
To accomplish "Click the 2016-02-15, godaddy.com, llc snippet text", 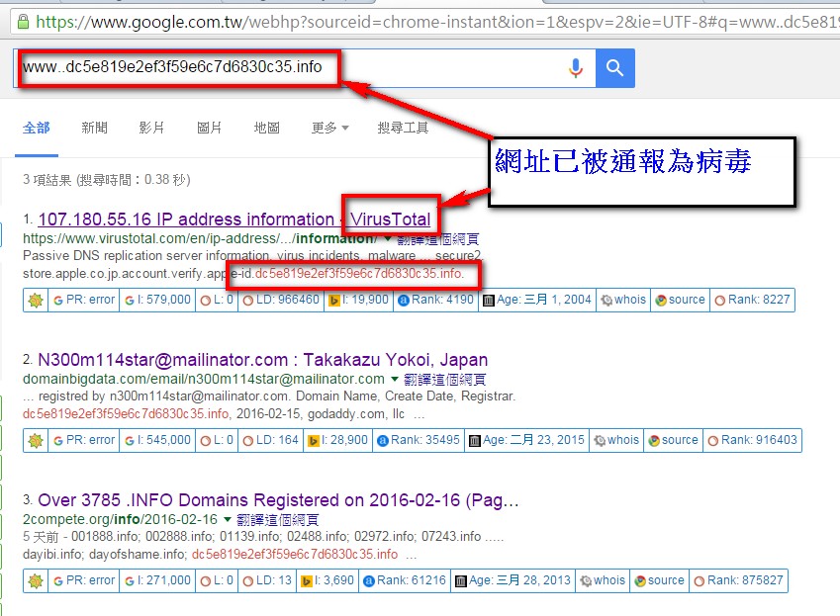I will pyautogui.click(x=321, y=414).
